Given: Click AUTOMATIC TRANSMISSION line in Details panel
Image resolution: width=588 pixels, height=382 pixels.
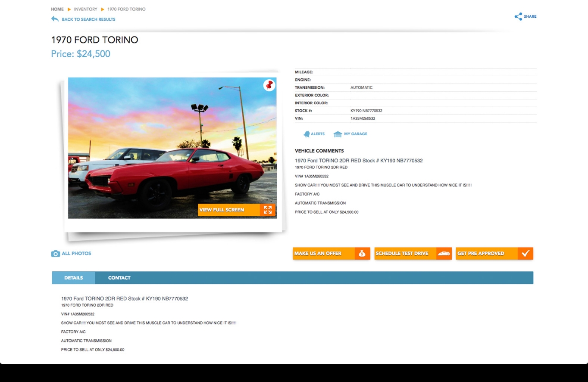Looking at the screenshot, I should [x=86, y=341].
